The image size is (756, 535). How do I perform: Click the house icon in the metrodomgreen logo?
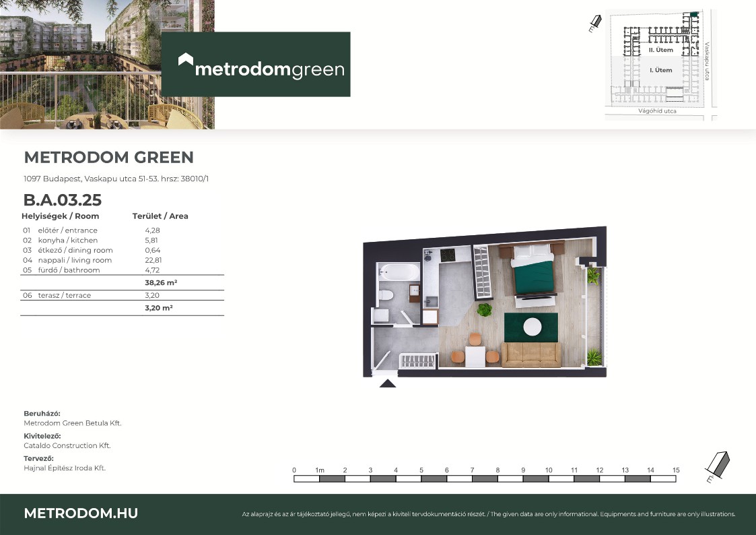tap(185, 60)
